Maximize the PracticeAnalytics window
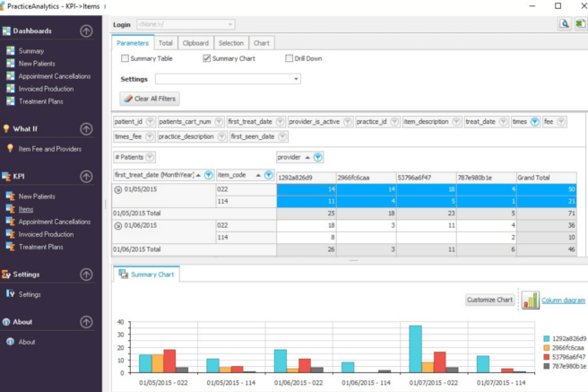Image resolution: width=588 pixels, height=392 pixels. (558, 6)
